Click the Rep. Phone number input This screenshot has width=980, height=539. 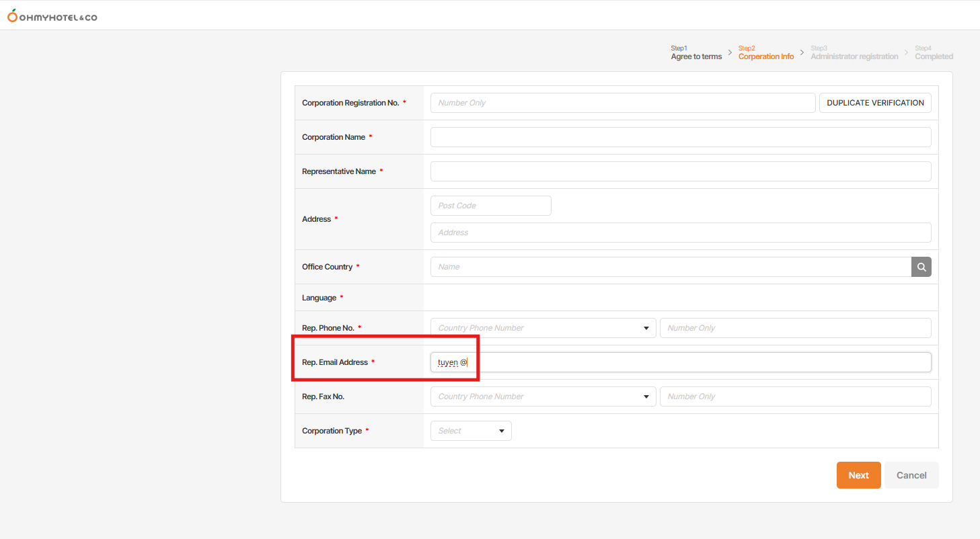coord(796,328)
